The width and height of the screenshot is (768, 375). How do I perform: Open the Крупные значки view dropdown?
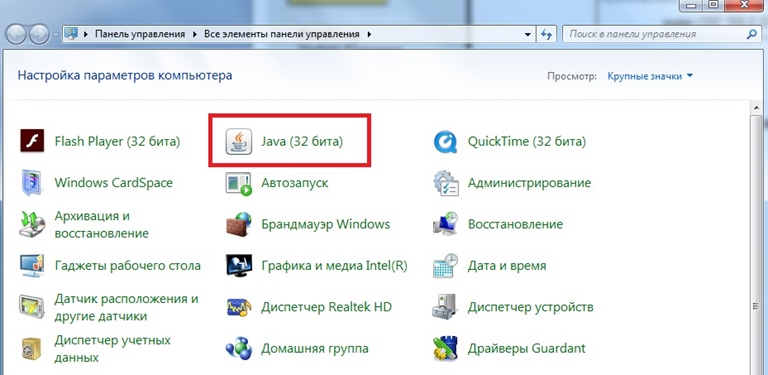(650, 76)
